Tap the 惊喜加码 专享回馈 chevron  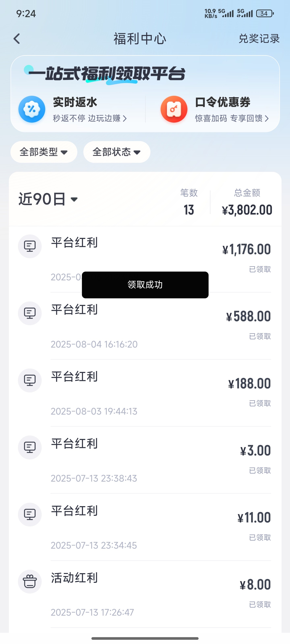[267, 119]
